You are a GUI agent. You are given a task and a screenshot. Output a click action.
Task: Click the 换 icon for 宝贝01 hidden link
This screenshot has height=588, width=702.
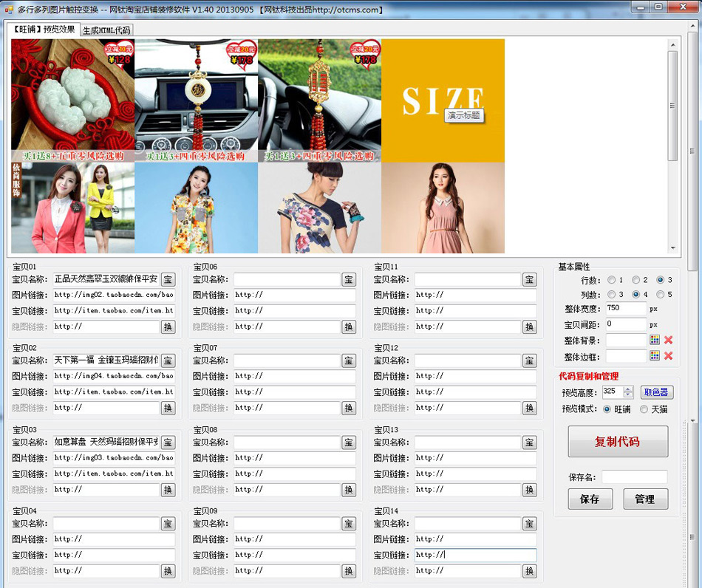tap(168, 327)
